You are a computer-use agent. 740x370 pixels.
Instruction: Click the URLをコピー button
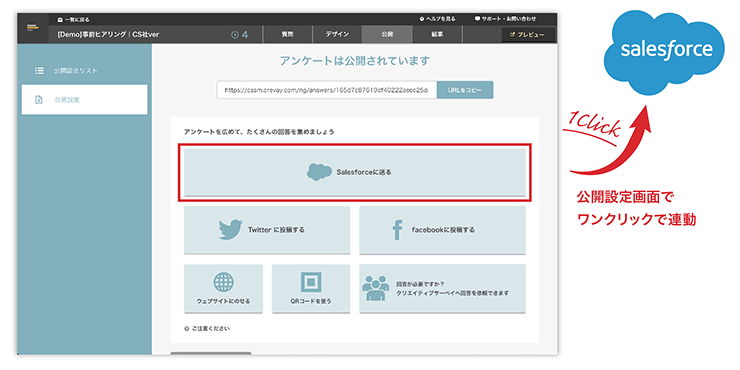pyautogui.click(x=465, y=90)
